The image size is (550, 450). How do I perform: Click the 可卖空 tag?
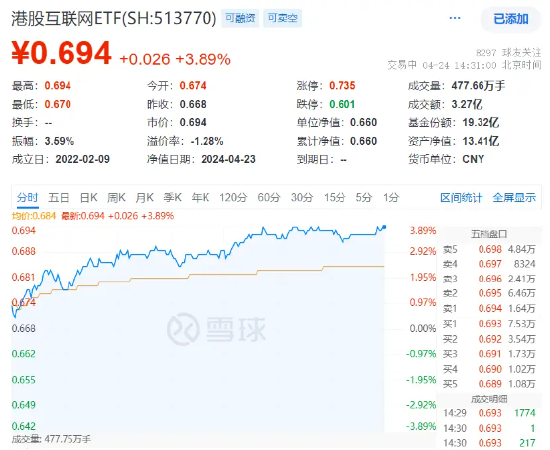pos(283,18)
